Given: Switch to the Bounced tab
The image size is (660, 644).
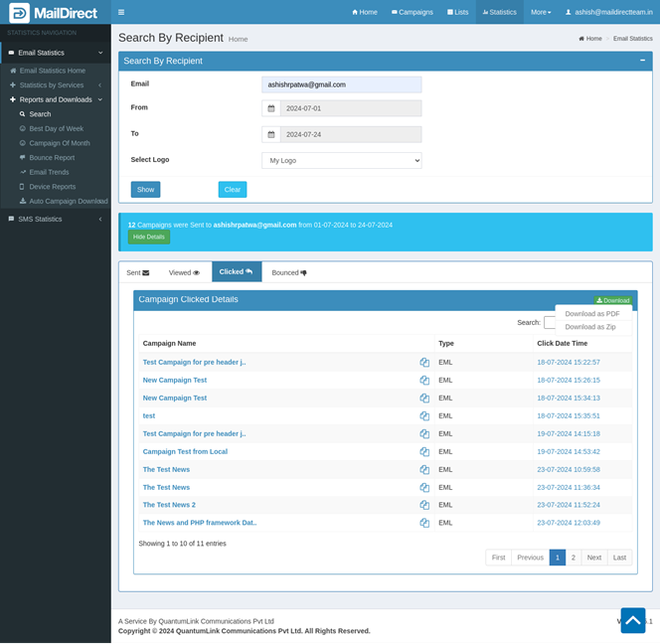Looking at the screenshot, I should click(289, 272).
